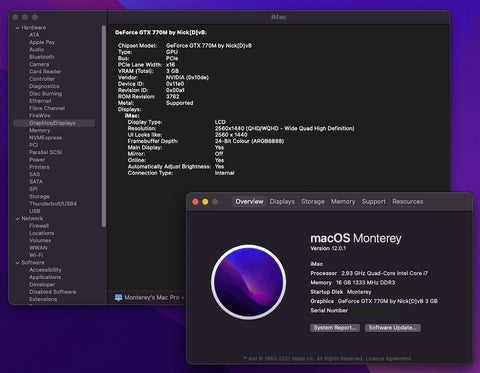Screen dimensions: 480x373
Task: Click Monterey's Mac Pro path item
Action: pos(152,298)
